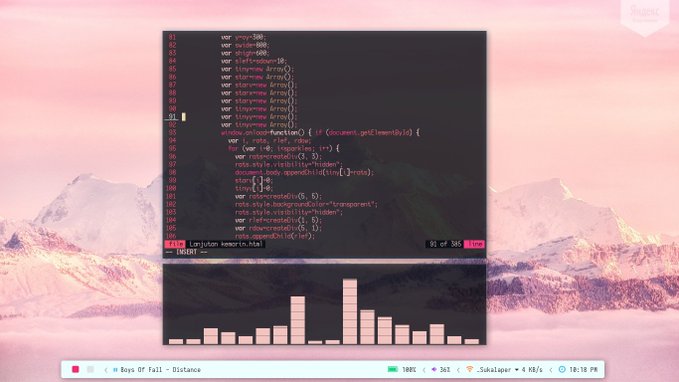The height and width of the screenshot is (382, 679).
Task: Click the 4 KB/s network speed text
Action: tap(532, 369)
